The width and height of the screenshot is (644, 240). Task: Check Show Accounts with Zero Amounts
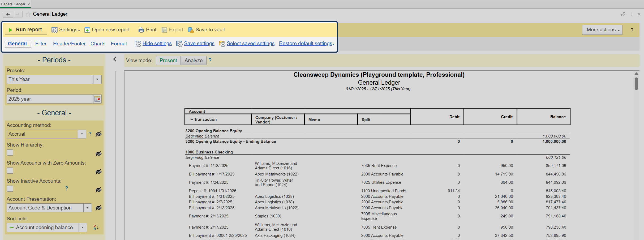[10, 171]
